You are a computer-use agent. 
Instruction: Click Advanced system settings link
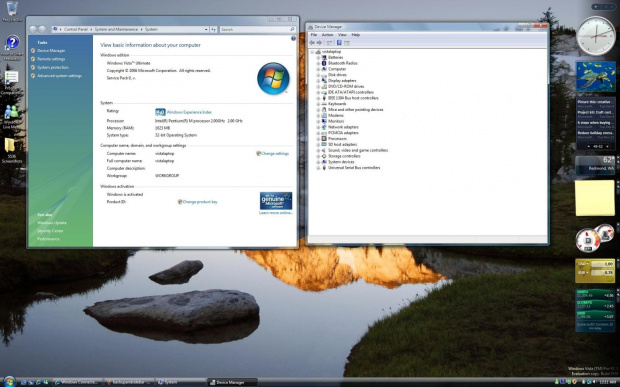click(x=59, y=76)
